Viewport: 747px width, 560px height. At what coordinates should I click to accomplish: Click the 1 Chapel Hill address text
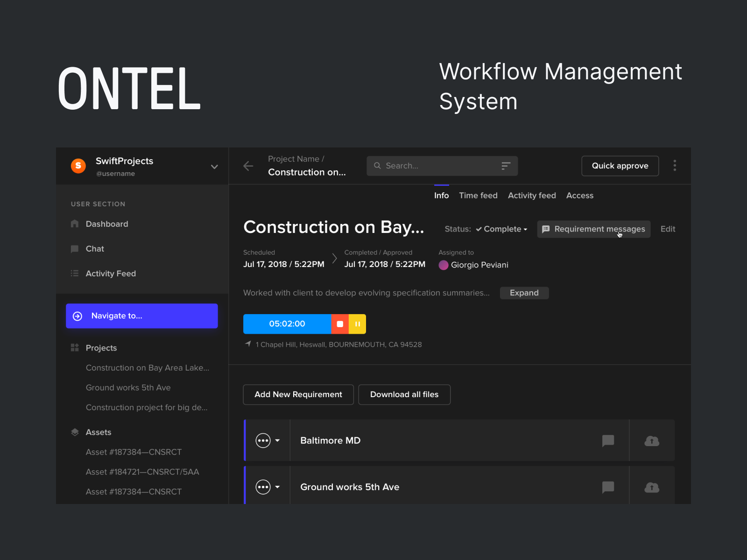pyautogui.click(x=338, y=344)
